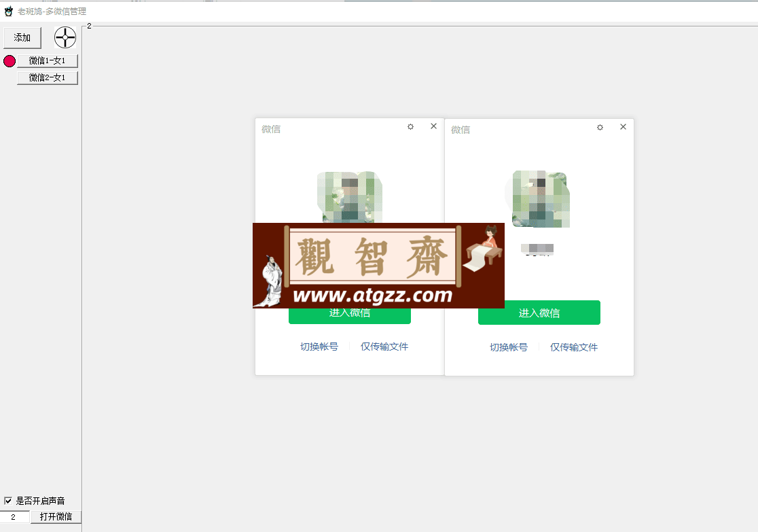This screenshot has width=758, height=532.
Task: Click the 添加 button
Action: (22, 38)
